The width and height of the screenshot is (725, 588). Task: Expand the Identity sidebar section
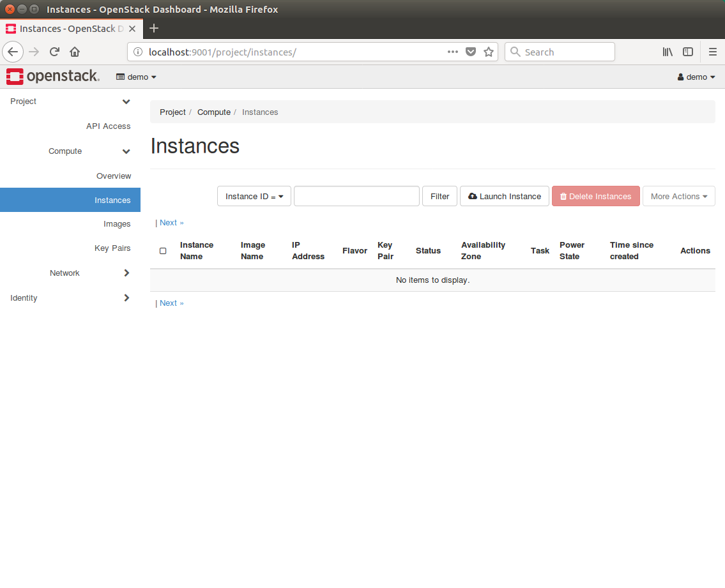tap(70, 298)
